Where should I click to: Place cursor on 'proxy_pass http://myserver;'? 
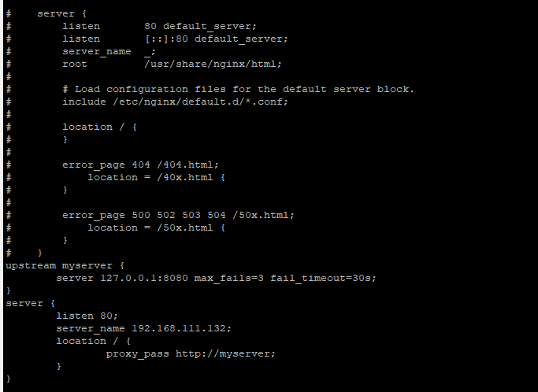click(191, 353)
